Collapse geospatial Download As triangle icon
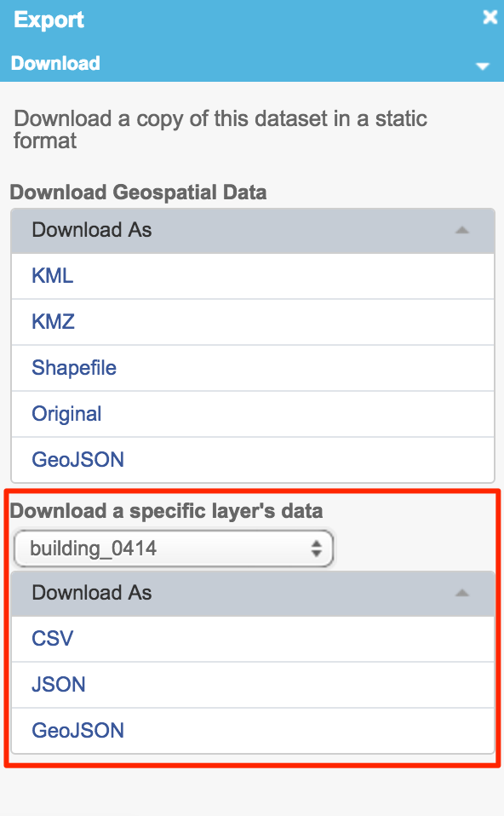 click(462, 230)
